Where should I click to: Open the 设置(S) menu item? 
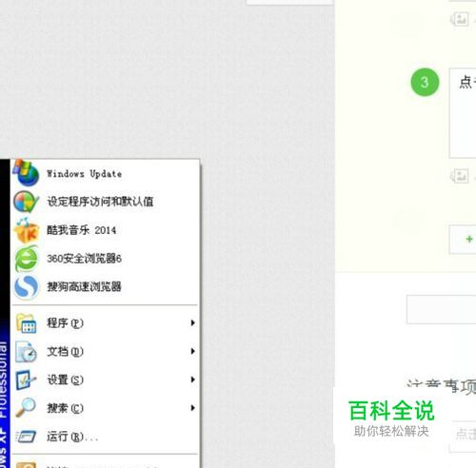click(x=106, y=380)
